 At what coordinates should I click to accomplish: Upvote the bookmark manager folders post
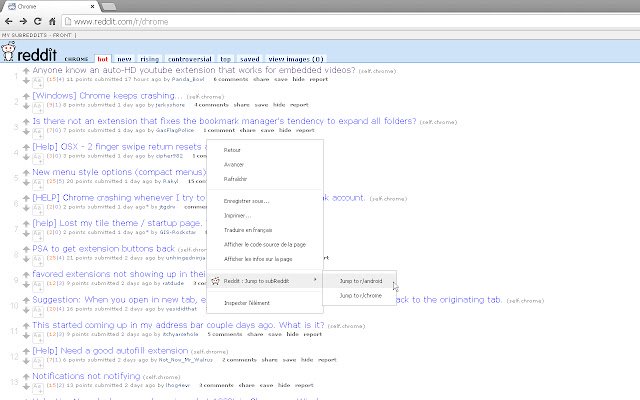26,122
